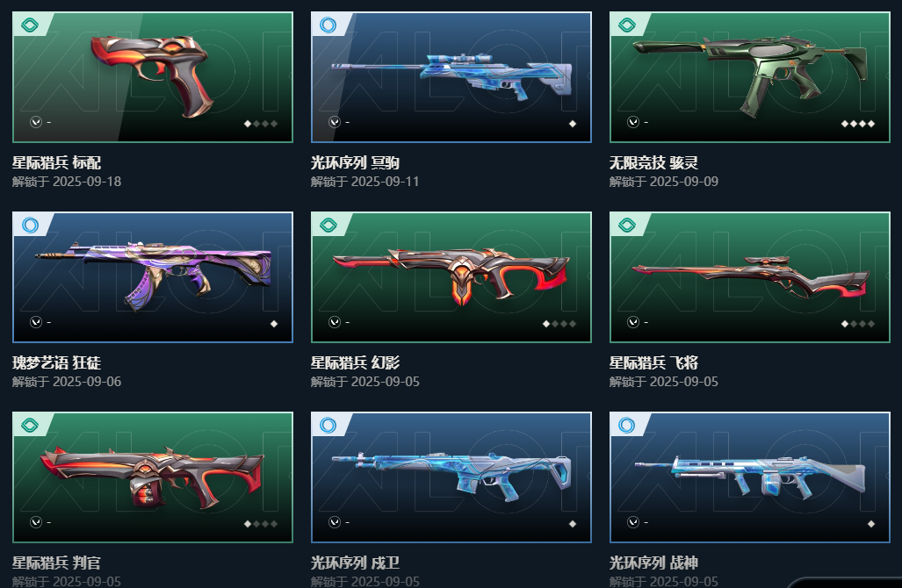
Task: Click blue ring badge on 光环序列 冥驹 card
Action: pos(328,25)
